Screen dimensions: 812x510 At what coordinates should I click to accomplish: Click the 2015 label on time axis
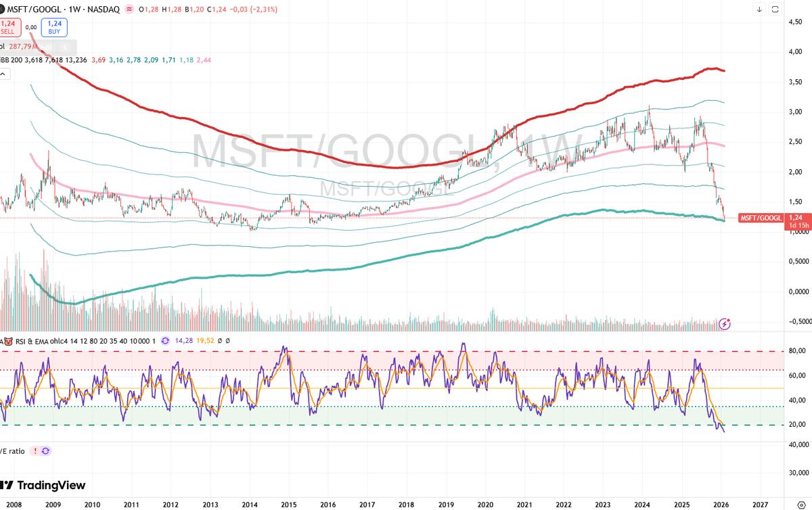289,505
